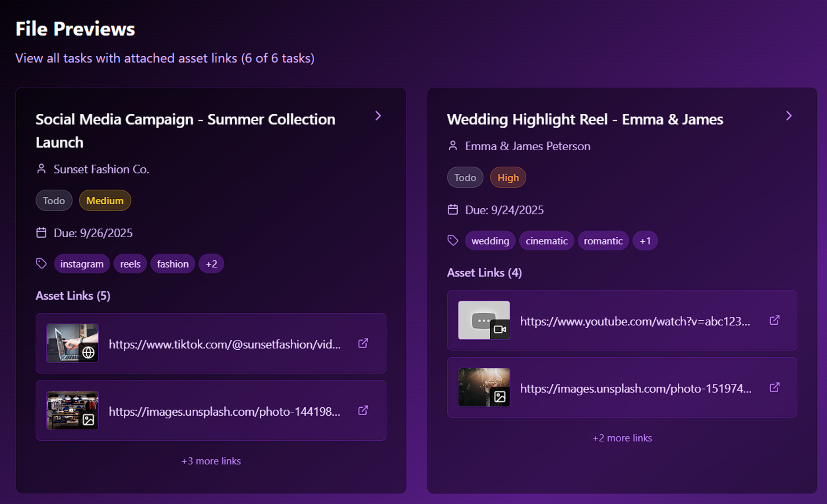827x504 pixels.
Task: Open external icon for unsplash photo-144198 link
Action: pyautogui.click(x=363, y=410)
